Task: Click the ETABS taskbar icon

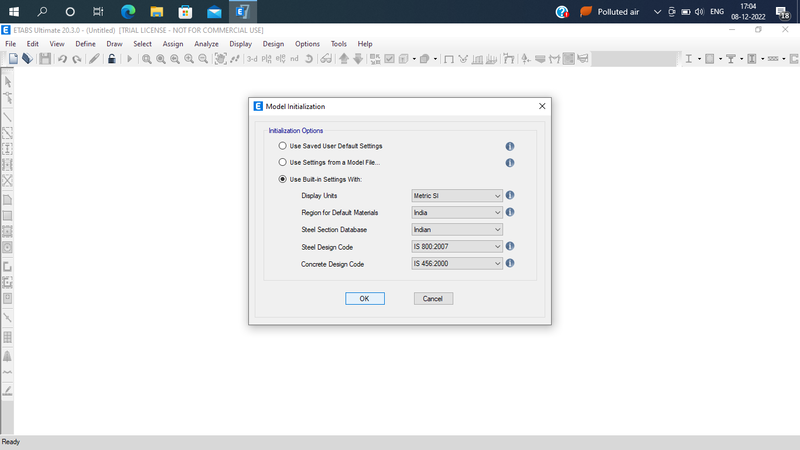Action: pyautogui.click(x=242, y=11)
